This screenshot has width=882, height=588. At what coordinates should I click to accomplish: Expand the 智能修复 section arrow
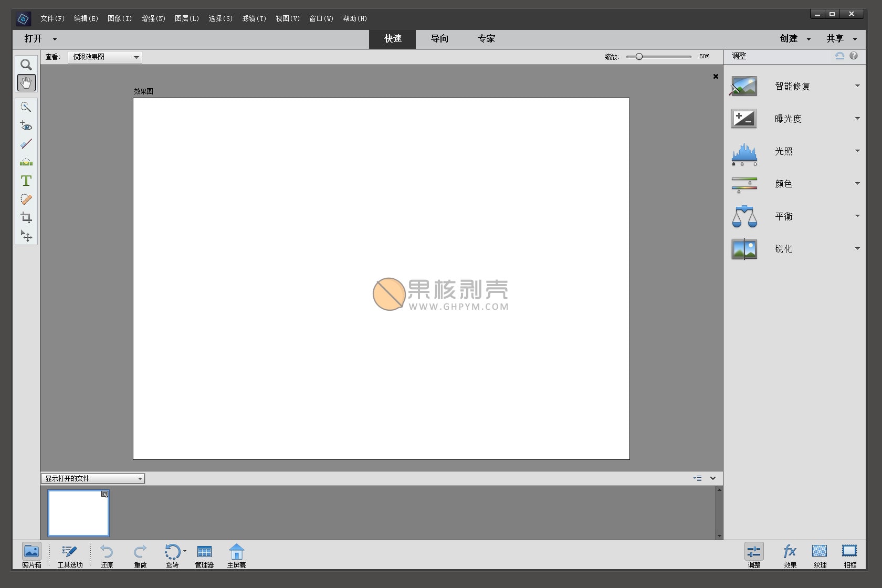coord(857,86)
